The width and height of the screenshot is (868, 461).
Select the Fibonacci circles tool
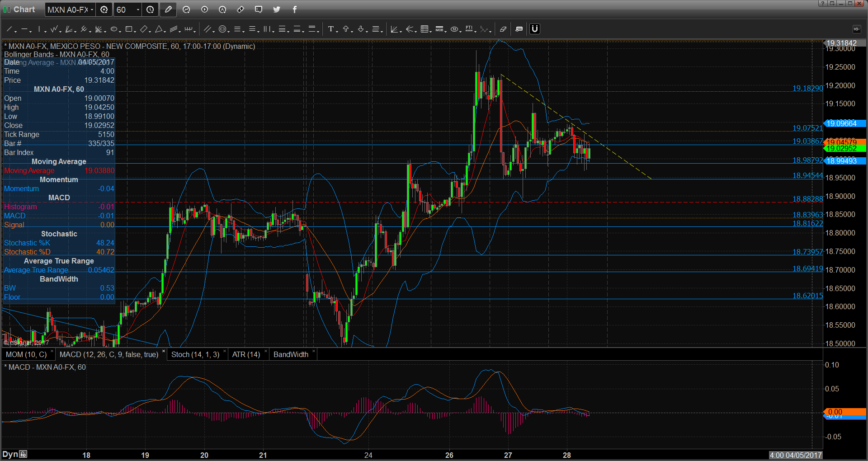point(222,29)
